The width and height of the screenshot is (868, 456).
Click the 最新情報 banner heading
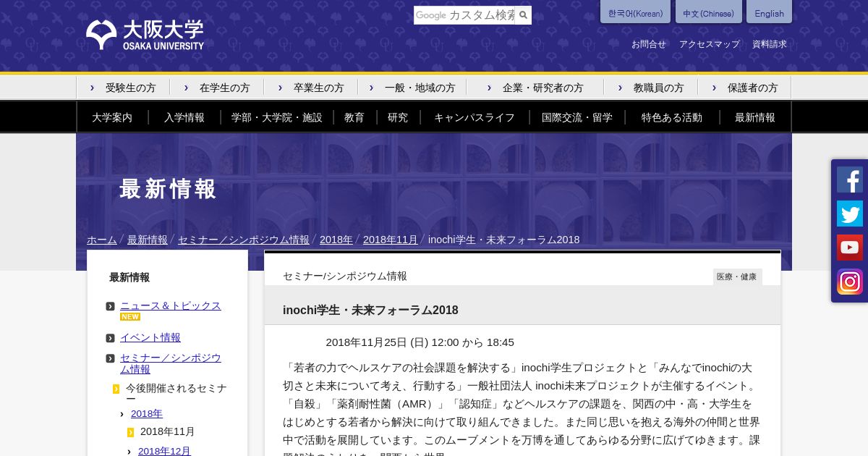pyautogui.click(x=168, y=189)
